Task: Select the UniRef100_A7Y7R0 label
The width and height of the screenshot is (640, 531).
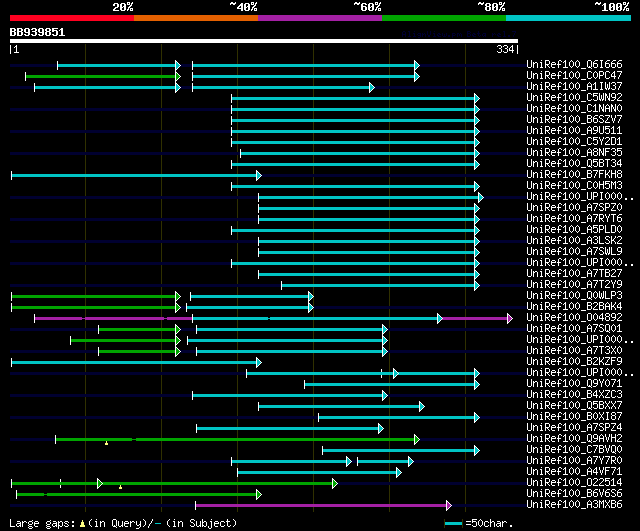Action: [574, 461]
